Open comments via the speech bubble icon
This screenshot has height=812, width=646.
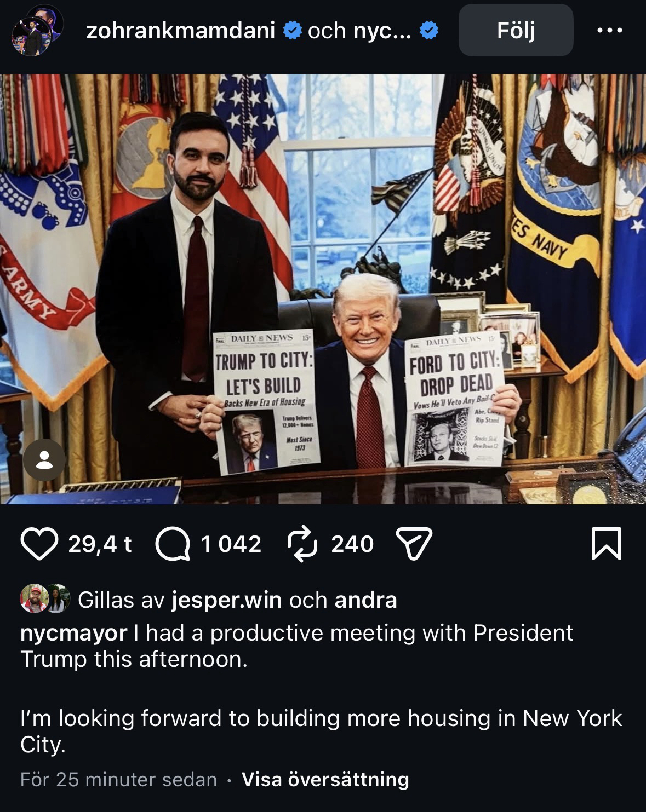tap(173, 544)
